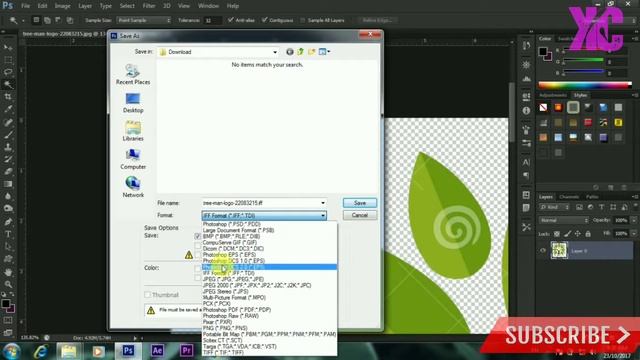Click Cancel button in dialog
Image resolution: width=640 pixels, height=360 pixels.
point(360,215)
